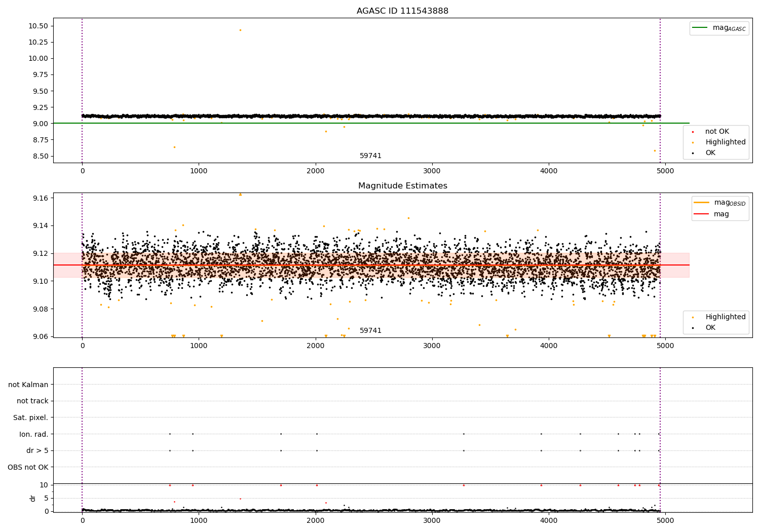Click the 'dr > 5' axis label

37,450
